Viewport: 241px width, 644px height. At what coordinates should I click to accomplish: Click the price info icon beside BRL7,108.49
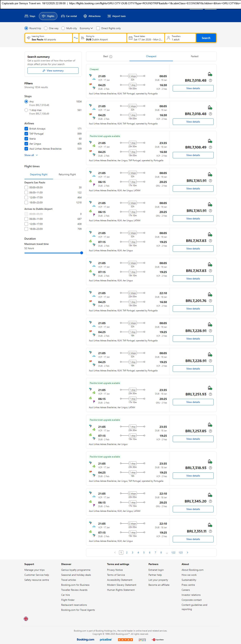tap(210, 147)
